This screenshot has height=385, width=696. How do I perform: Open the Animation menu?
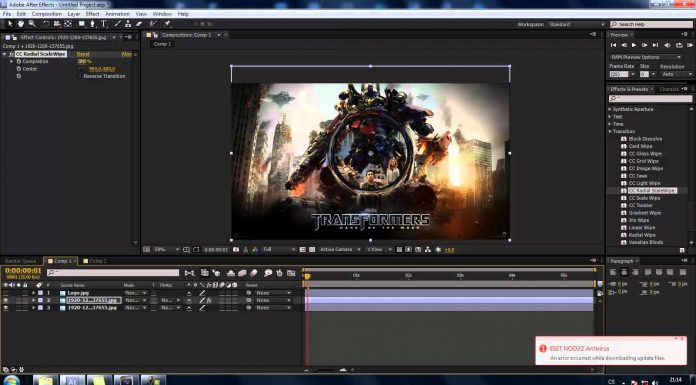[x=118, y=14]
